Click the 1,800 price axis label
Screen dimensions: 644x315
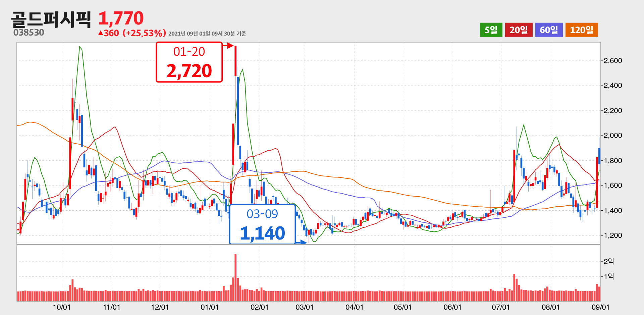613,161
